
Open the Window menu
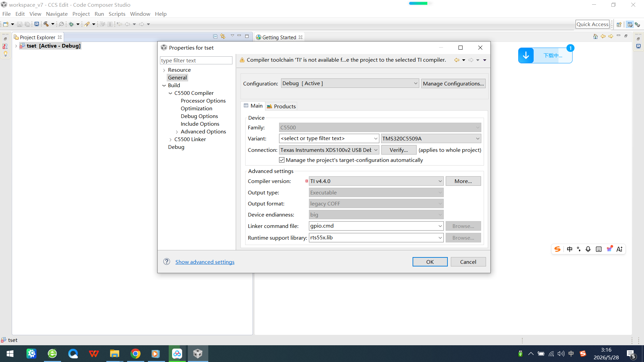coord(140,14)
